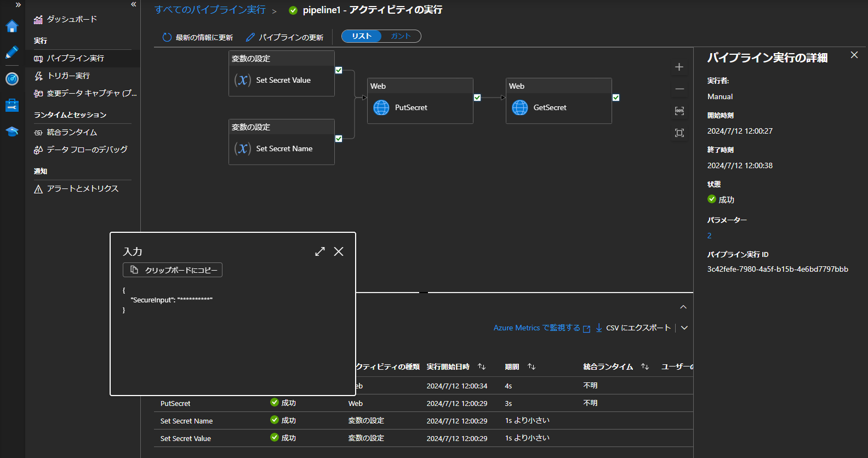
Task: Click the variable icon in Set Secret Name
Action: tap(243, 148)
